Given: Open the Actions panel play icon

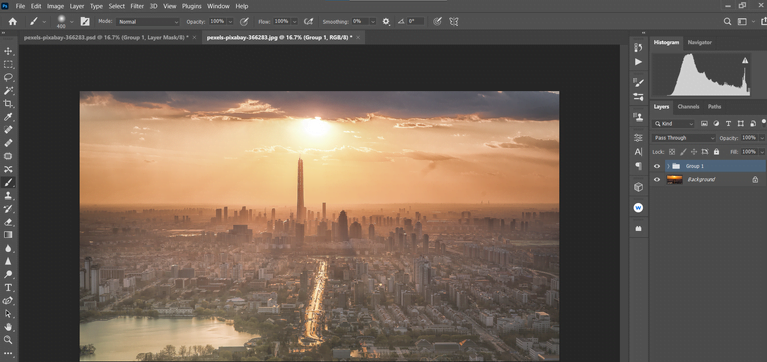Looking at the screenshot, I should (x=638, y=62).
